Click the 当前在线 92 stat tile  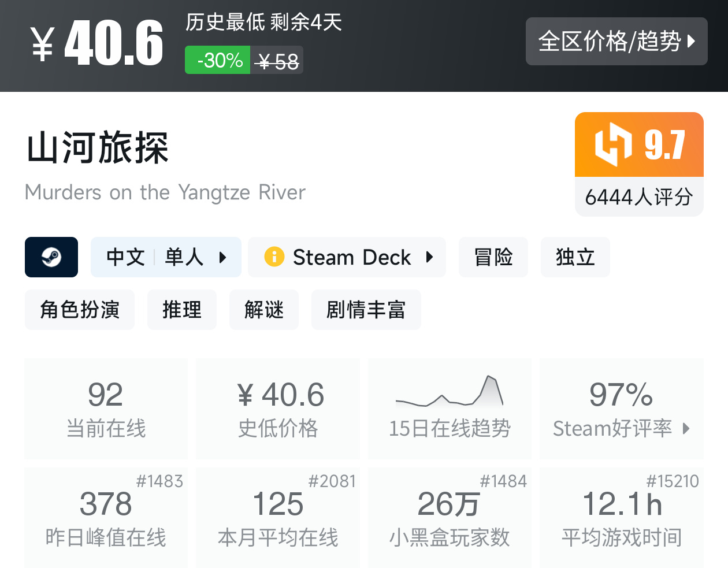point(106,408)
